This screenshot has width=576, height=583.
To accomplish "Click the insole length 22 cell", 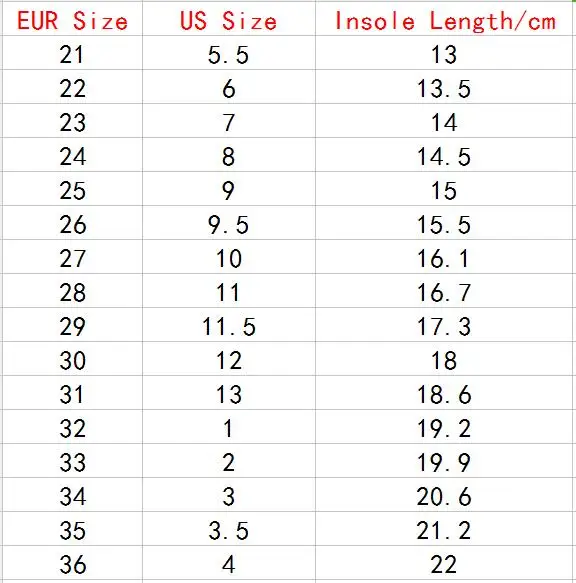I will pos(444,563).
